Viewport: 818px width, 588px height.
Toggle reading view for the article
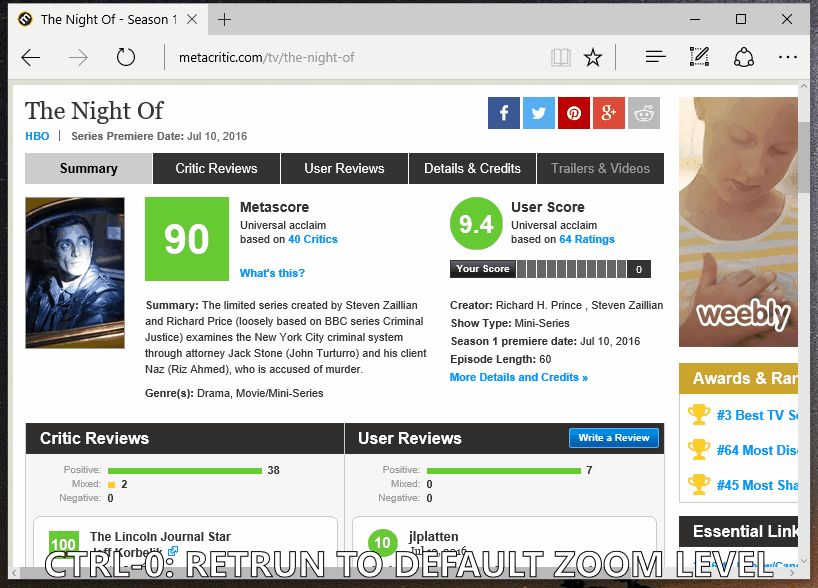tap(560, 57)
